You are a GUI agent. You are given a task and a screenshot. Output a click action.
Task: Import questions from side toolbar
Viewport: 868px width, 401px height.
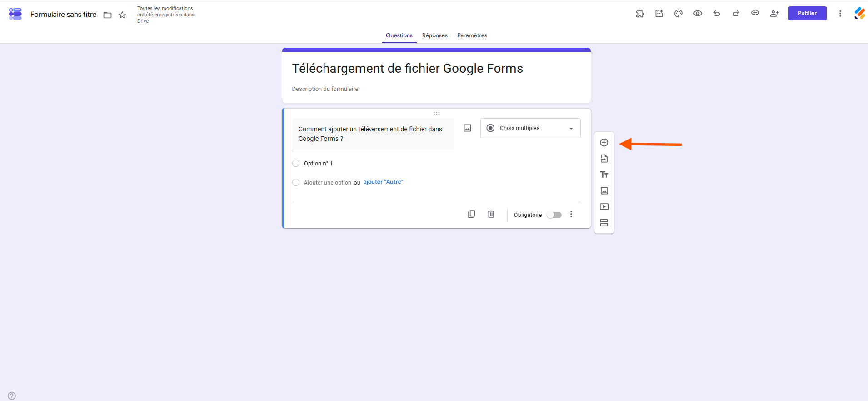pyautogui.click(x=604, y=159)
